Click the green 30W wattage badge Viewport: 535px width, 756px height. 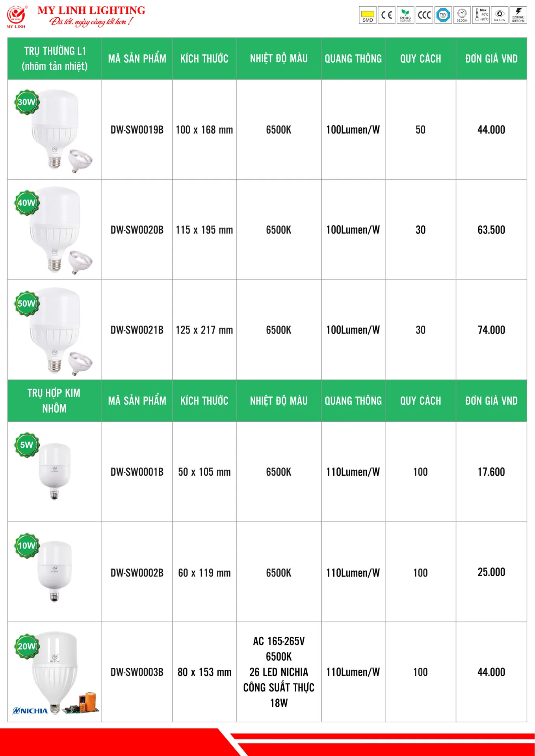pyautogui.click(x=26, y=102)
